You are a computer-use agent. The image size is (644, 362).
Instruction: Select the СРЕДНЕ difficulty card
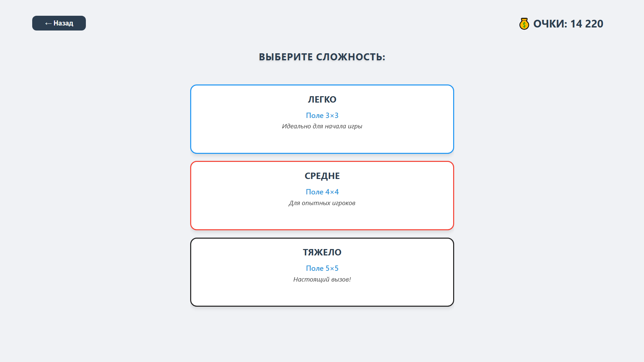(x=322, y=195)
